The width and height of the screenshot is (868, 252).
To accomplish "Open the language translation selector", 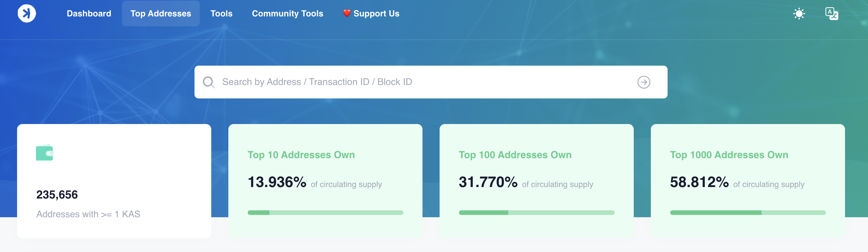I will [x=831, y=14].
